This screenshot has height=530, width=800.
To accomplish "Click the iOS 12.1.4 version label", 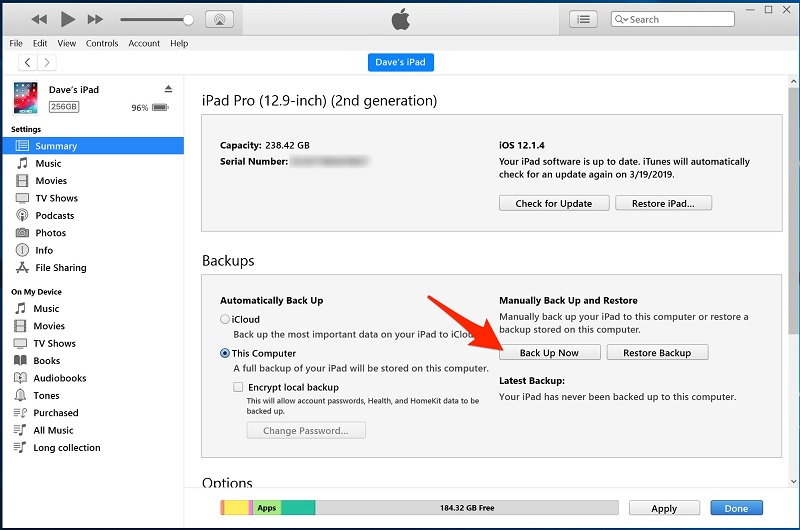I will click(521, 145).
